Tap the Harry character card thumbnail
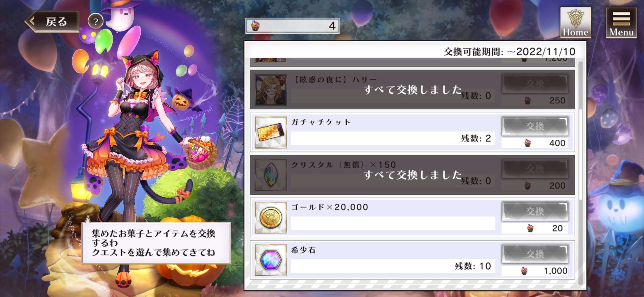Image resolution: width=644 pixels, height=297 pixels. coord(271,90)
